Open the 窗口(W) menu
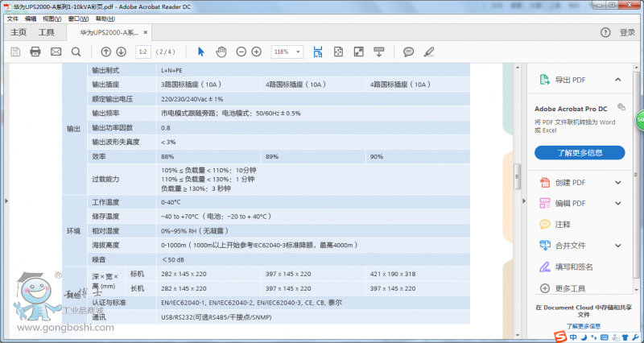This screenshot has height=343, width=644. (78, 19)
